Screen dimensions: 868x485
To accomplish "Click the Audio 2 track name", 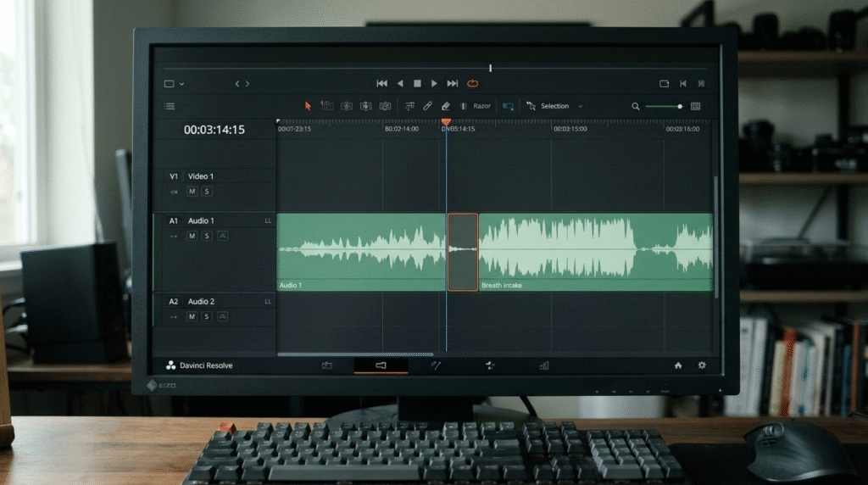I will tap(201, 301).
